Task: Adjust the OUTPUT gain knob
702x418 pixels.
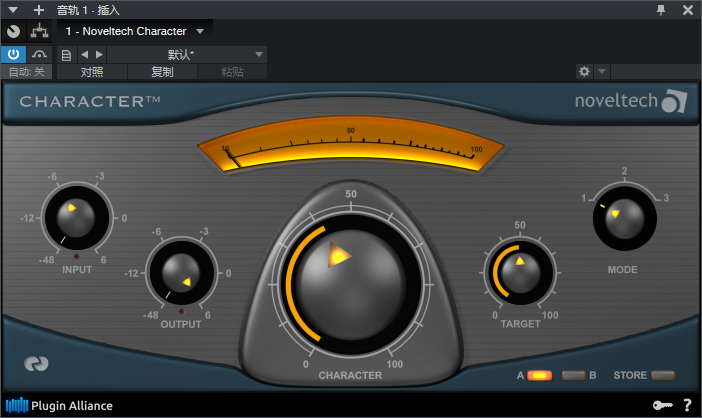Action: pyautogui.click(x=181, y=273)
